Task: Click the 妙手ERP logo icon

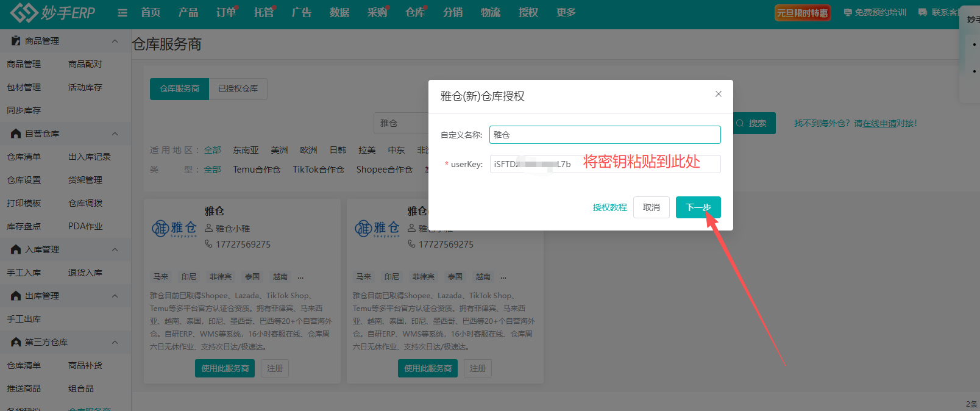Action: pos(23,12)
